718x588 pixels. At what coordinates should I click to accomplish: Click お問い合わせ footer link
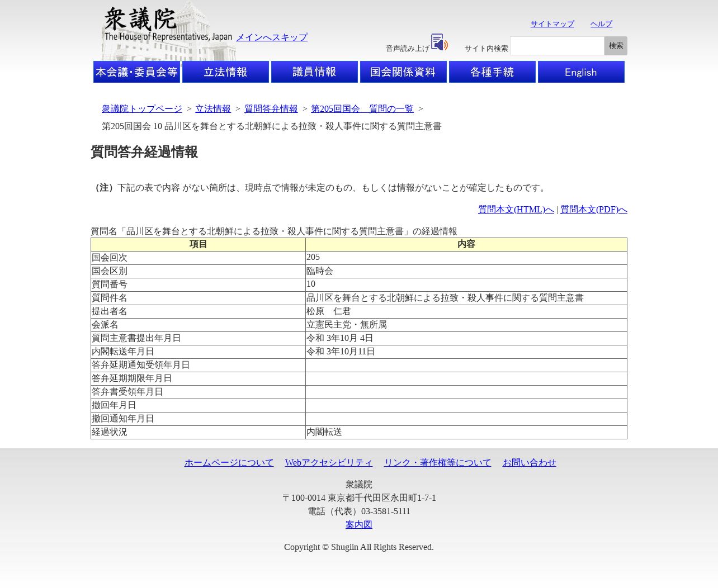pyautogui.click(x=529, y=462)
